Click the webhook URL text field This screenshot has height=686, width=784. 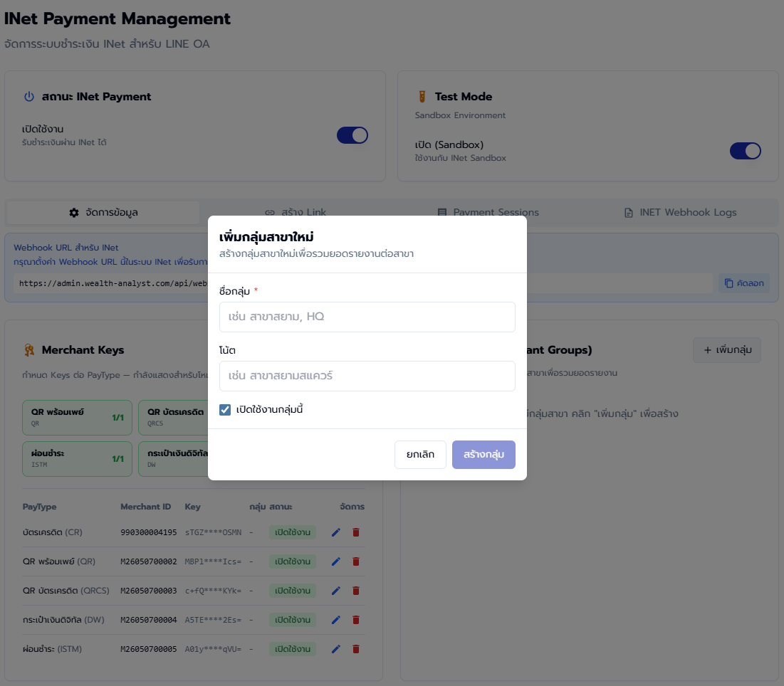[x=363, y=283]
